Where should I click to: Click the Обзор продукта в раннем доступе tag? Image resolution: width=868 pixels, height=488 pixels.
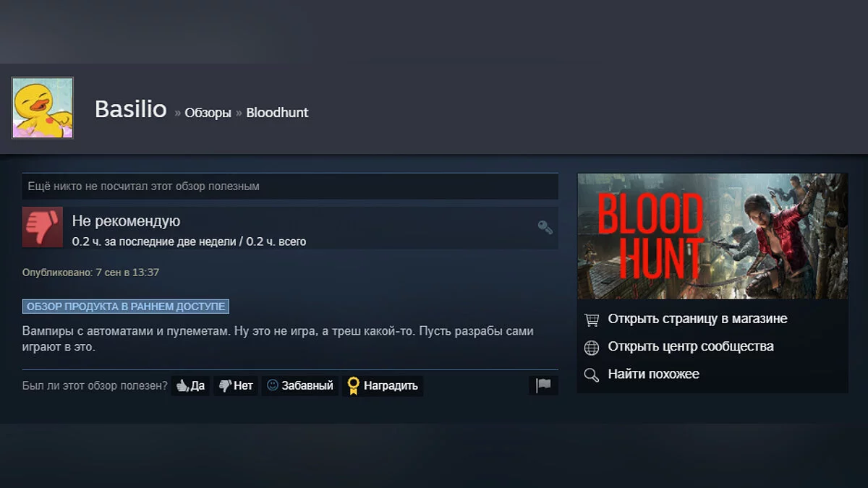point(126,307)
